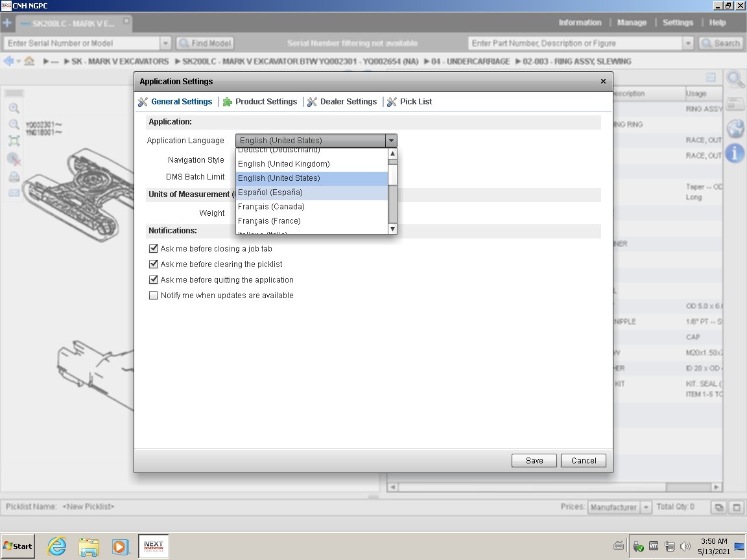Image resolution: width=747 pixels, height=560 pixels.
Task: Add a new job tab with plus icon
Action: point(7,23)
